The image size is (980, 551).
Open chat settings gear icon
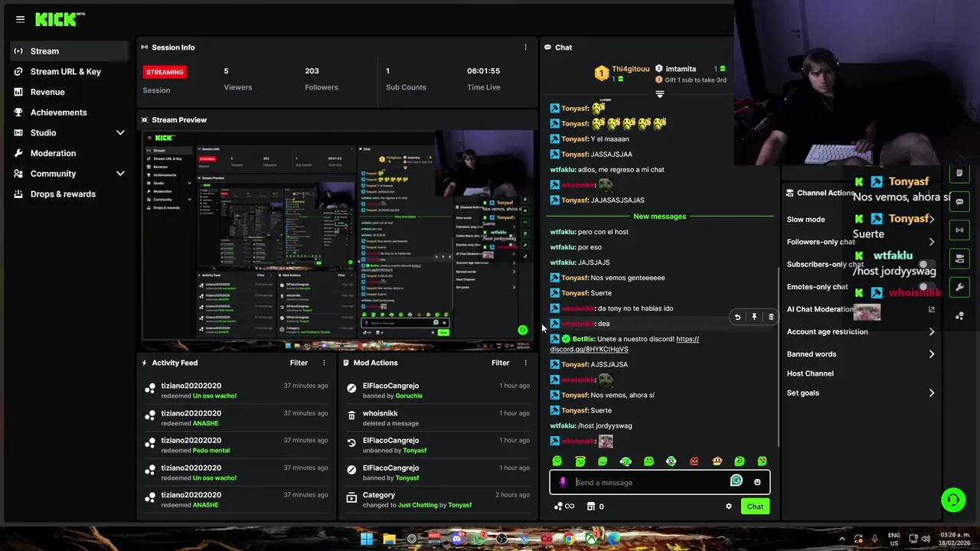pos(729,507)
